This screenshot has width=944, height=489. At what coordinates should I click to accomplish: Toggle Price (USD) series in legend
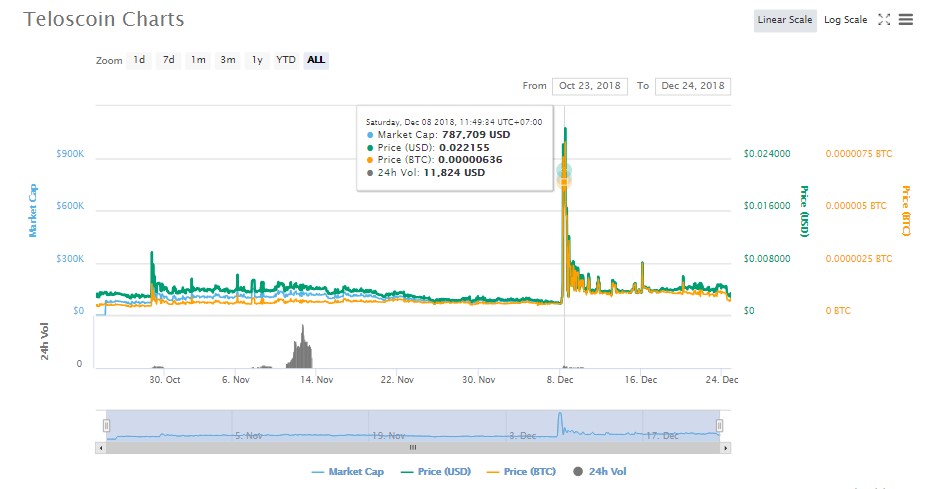436,472
